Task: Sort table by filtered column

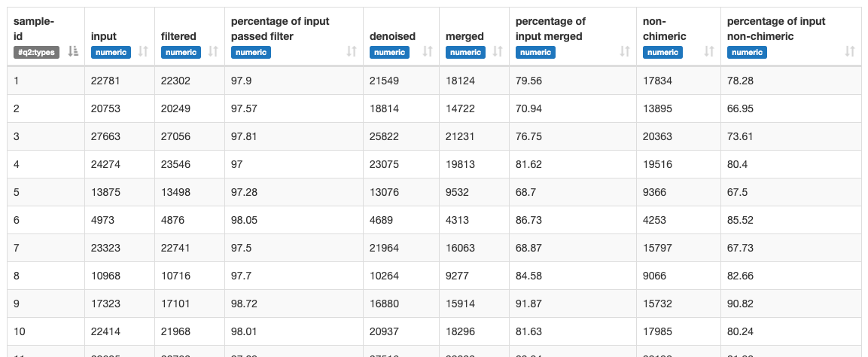Action: tap(213, 51)
